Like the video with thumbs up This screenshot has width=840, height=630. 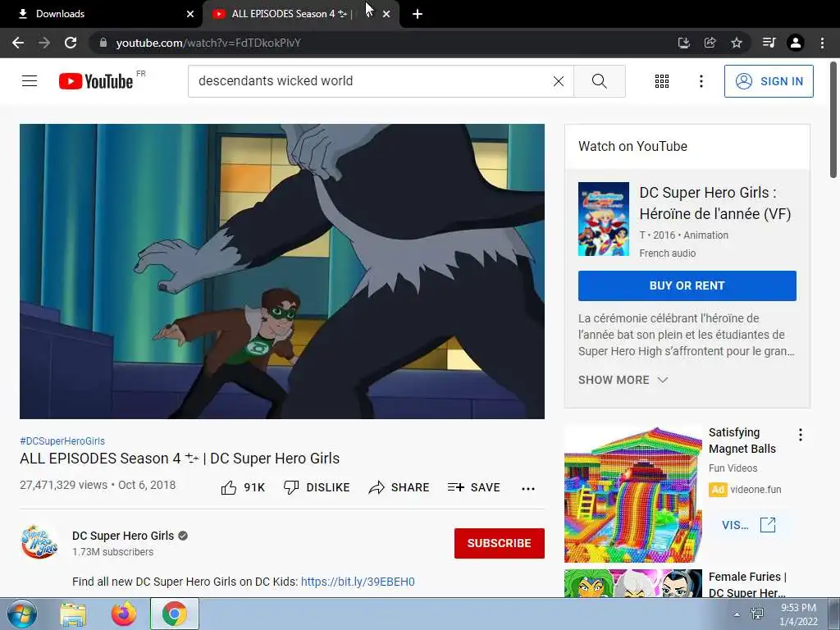pos(243,487)
